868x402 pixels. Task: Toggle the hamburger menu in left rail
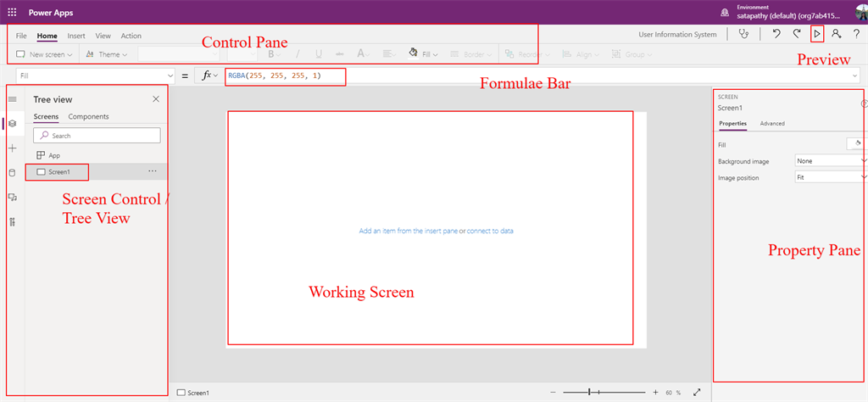pos(13,99)
